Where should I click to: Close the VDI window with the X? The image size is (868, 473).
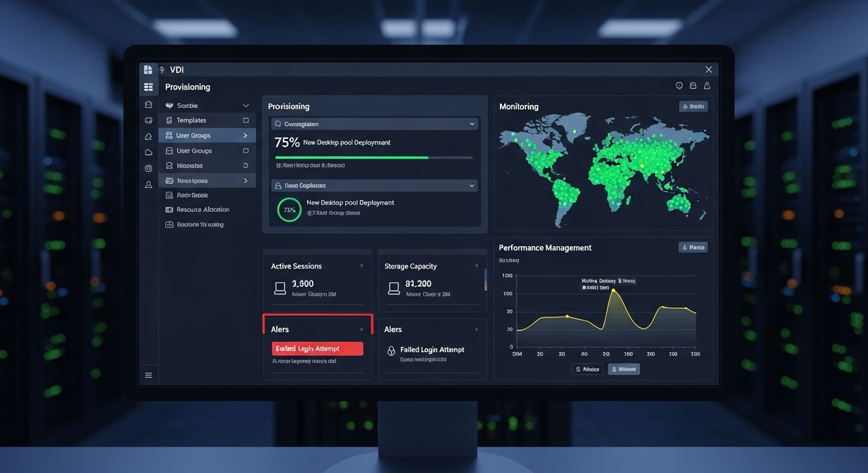coord(708,70)
